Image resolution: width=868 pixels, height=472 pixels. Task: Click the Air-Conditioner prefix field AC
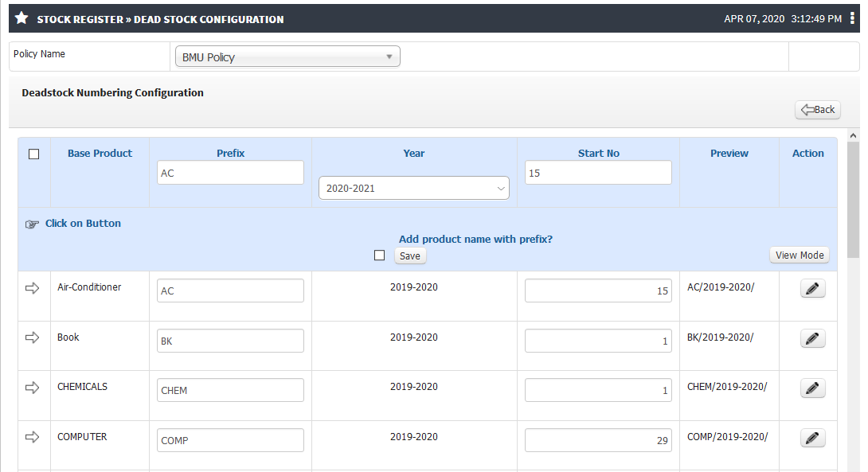tap(230, 291)
